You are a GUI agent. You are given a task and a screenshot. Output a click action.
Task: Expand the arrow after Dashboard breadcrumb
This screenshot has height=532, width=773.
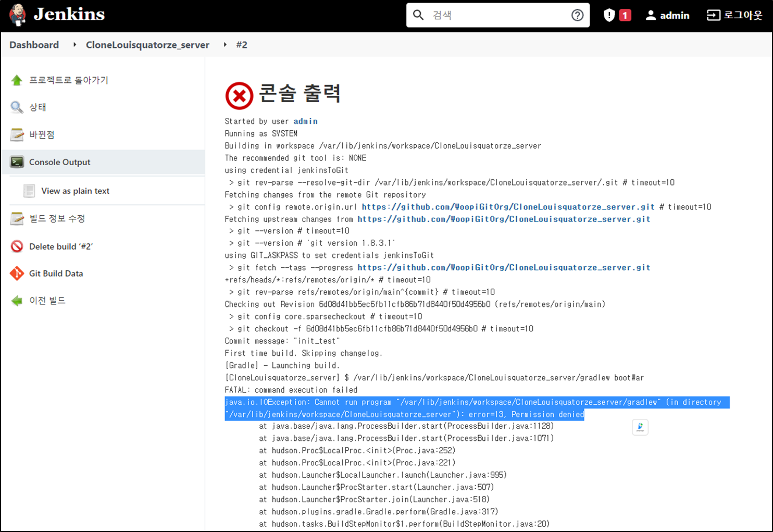click(74, 45)
